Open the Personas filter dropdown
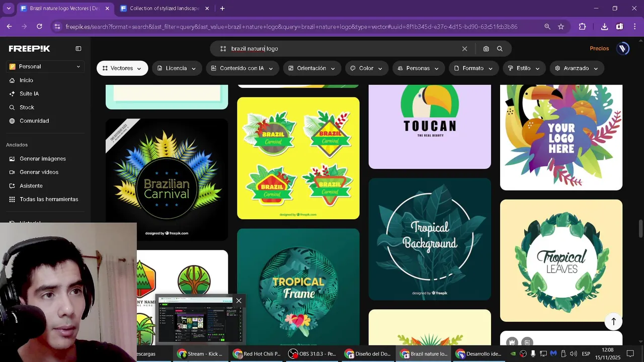644x362 pixels. coord(419,68)
